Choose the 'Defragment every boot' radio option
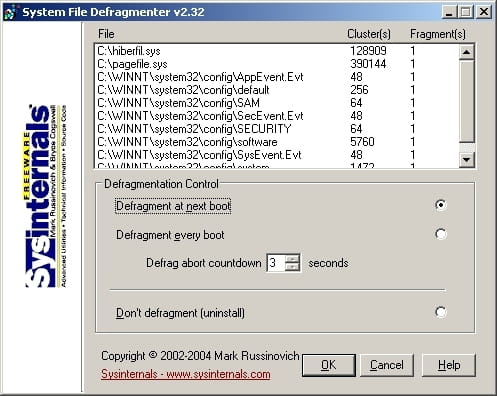The width and height of the screenshot is (497, 396). [441, 234]
